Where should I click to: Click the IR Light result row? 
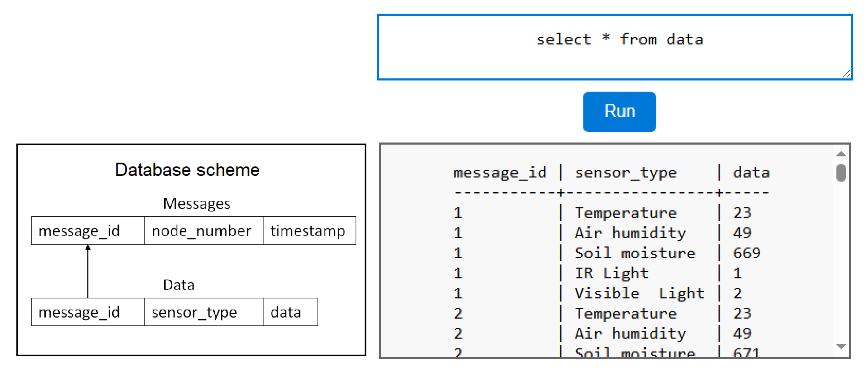[614, 273]
